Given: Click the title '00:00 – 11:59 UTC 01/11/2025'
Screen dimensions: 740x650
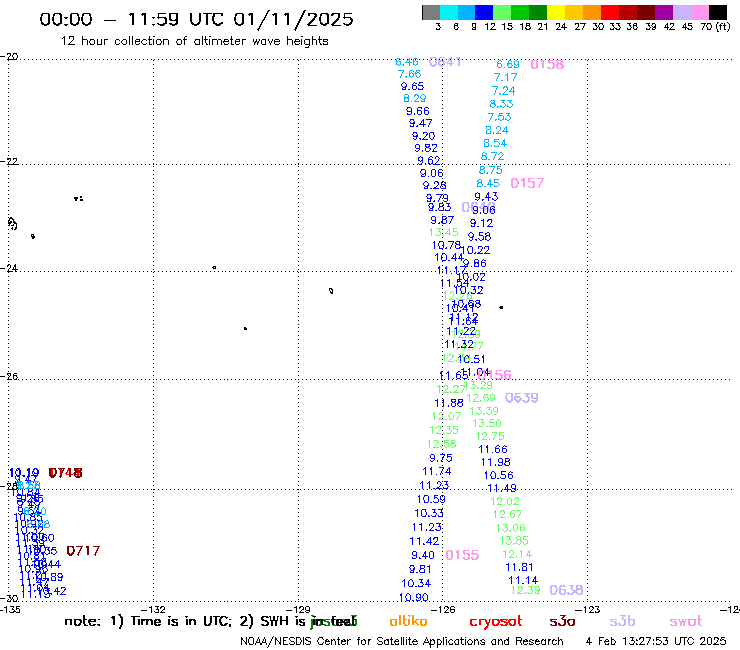Looking at the screenshot, I should (x=196, y=19).
